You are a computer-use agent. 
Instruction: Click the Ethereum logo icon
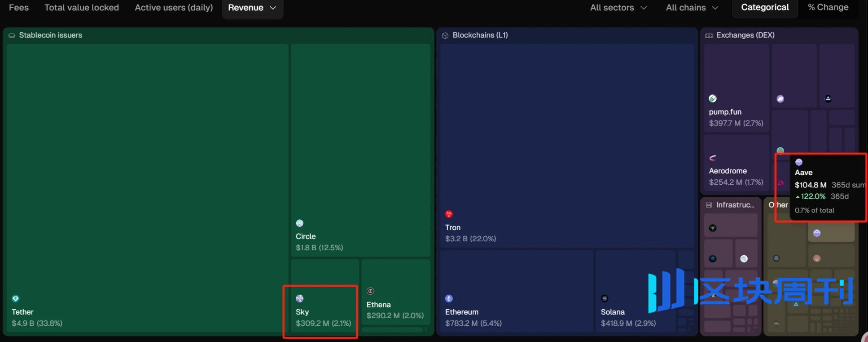pyautogui.click(x=449, y=298)
